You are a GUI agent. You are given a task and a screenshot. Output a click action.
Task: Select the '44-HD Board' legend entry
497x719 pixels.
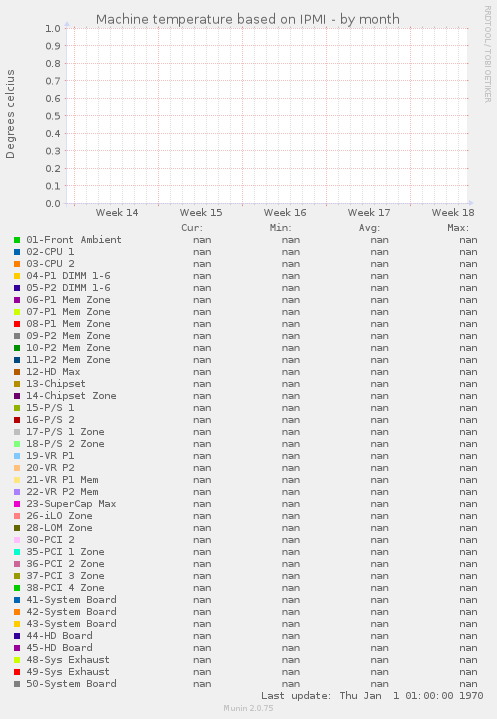59,636
